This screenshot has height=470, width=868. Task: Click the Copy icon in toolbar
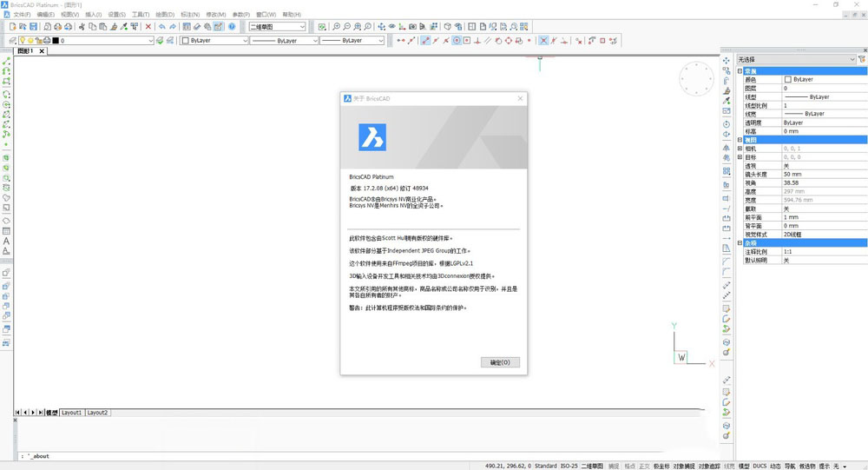(93, 27)
